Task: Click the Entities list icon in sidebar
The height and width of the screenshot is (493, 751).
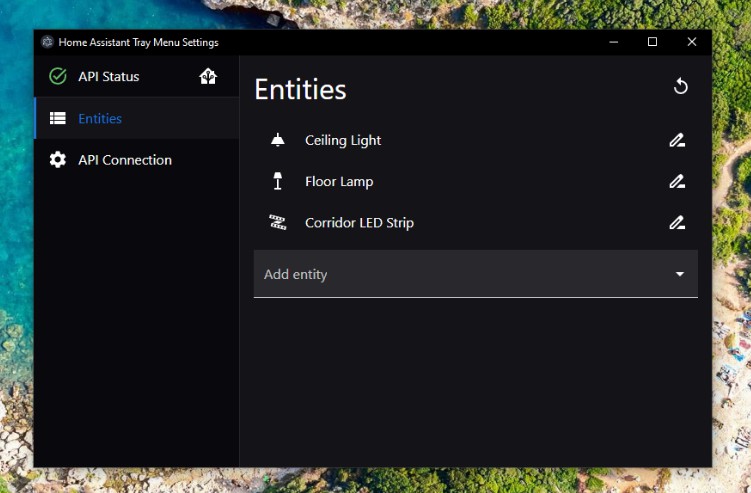Action: (x=58, y=118)
